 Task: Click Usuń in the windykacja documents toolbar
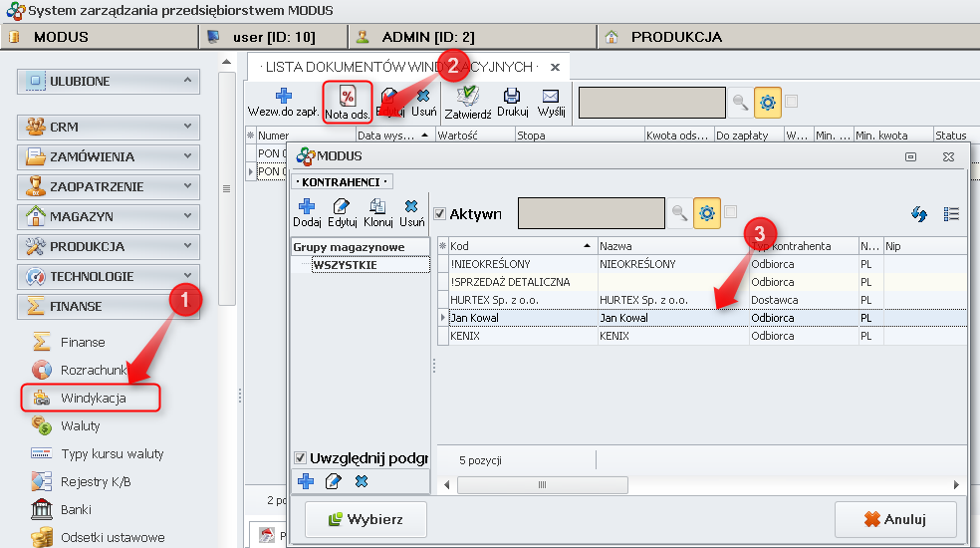(423, 103)
